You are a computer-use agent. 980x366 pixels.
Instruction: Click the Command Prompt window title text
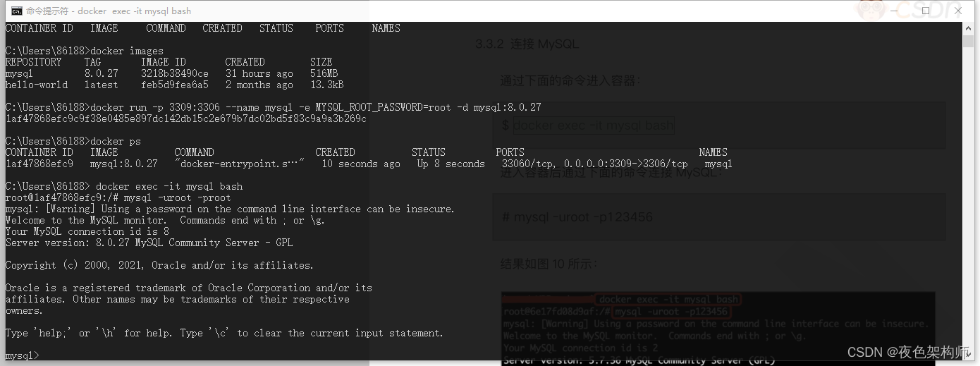[109, 11]
